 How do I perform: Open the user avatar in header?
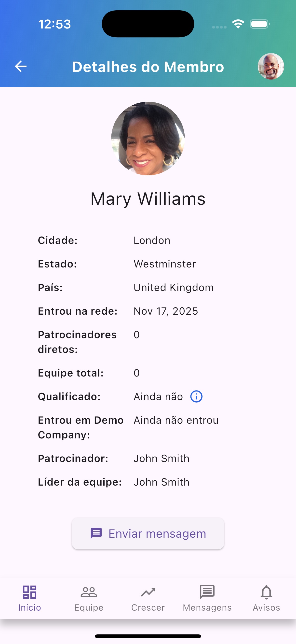pos(271,67)
